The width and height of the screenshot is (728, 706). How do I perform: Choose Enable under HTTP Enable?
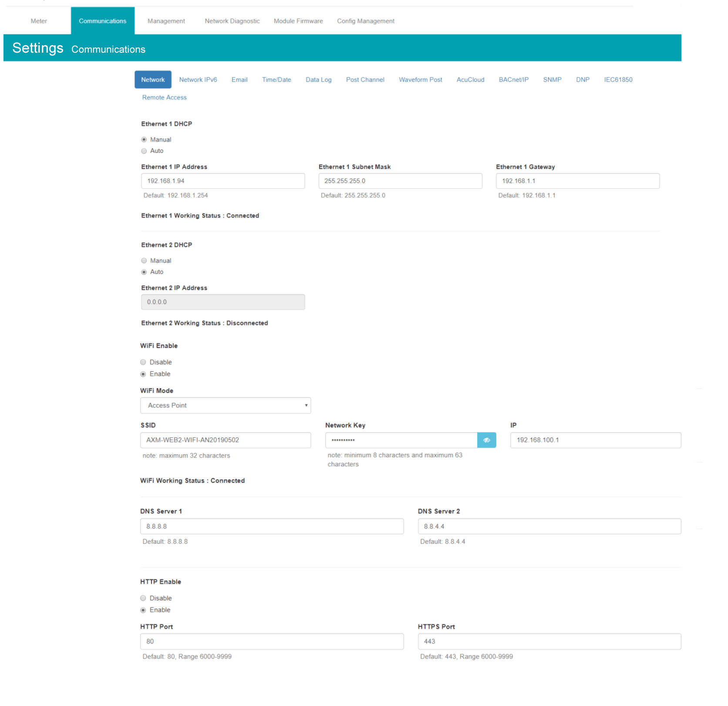[143, 610]
